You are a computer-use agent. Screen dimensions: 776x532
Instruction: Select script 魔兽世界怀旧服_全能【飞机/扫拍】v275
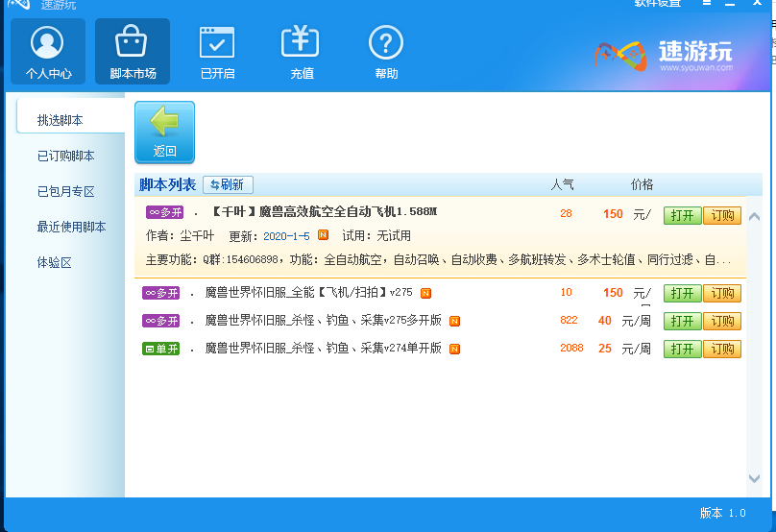[309, 293]
